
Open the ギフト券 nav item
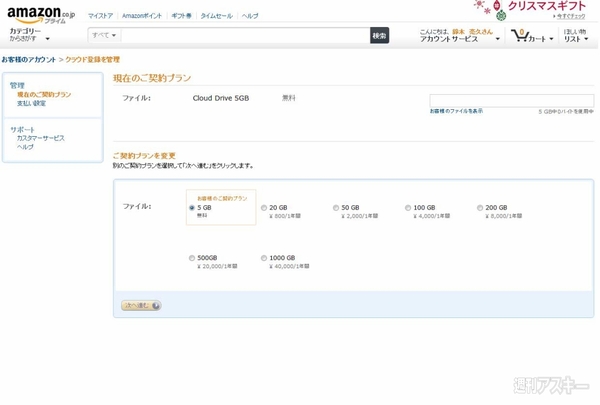click(x=181, y=16)
